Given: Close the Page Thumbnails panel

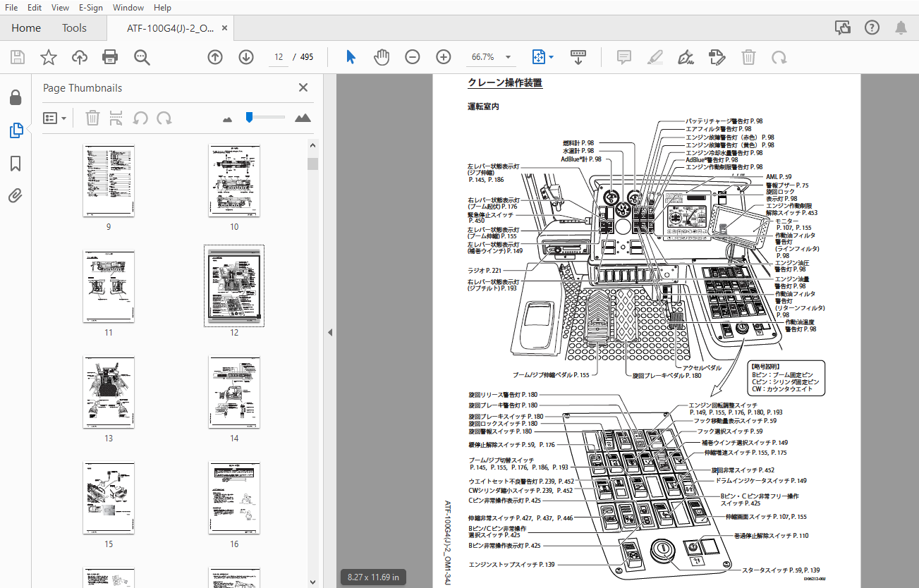Looking at the screenshot, I should 303,87.
